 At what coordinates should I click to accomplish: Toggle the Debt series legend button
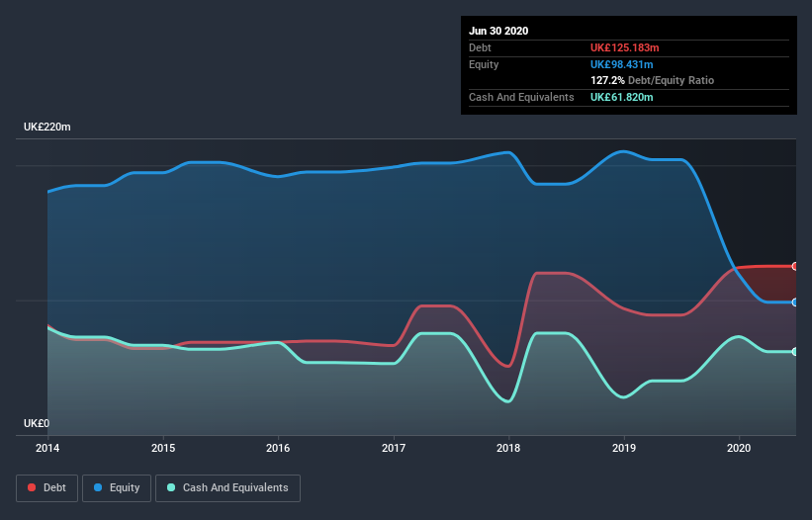pos(46,488)
